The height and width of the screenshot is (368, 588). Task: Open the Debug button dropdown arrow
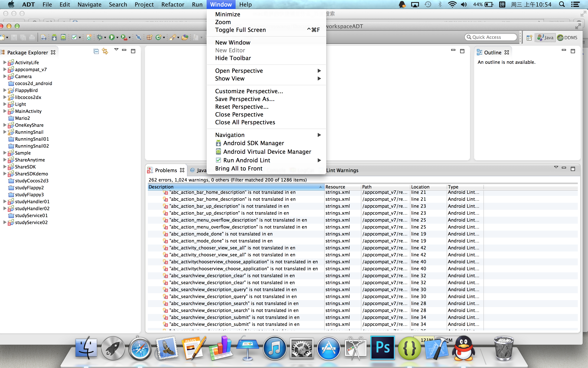click(x=105, y=38)
